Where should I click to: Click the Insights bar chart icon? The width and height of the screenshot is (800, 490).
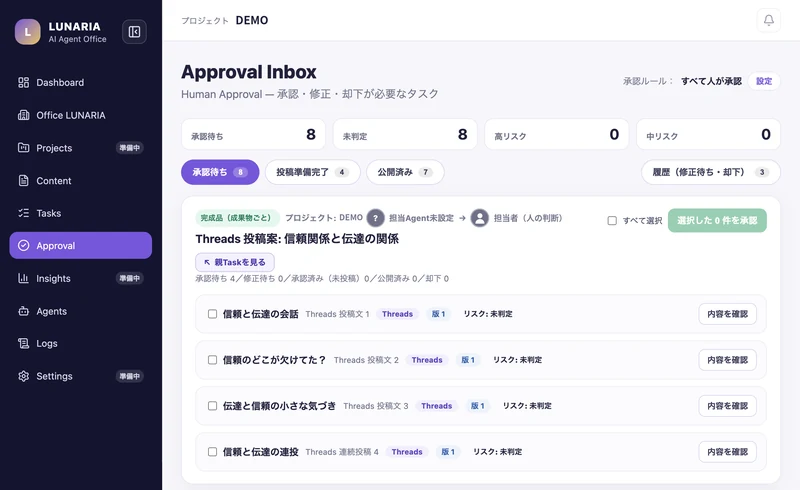pyautogui.click(x=23, y=278)
